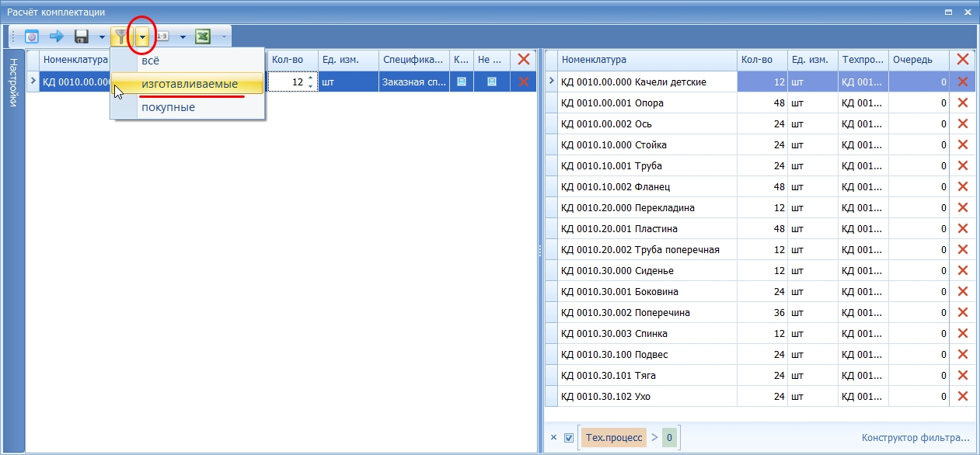Delete the Качели детские row with red X

pos(962,82)
